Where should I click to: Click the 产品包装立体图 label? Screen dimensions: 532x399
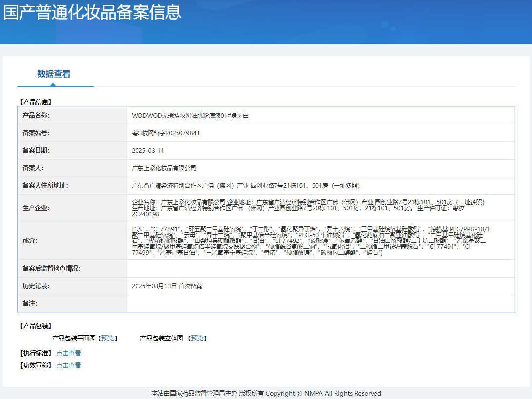click(161, 338)
